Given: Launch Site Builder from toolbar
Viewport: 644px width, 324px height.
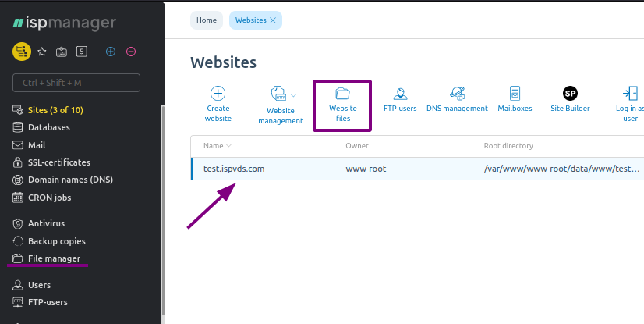Looking at the screenshot, I should tap(570, 99).
